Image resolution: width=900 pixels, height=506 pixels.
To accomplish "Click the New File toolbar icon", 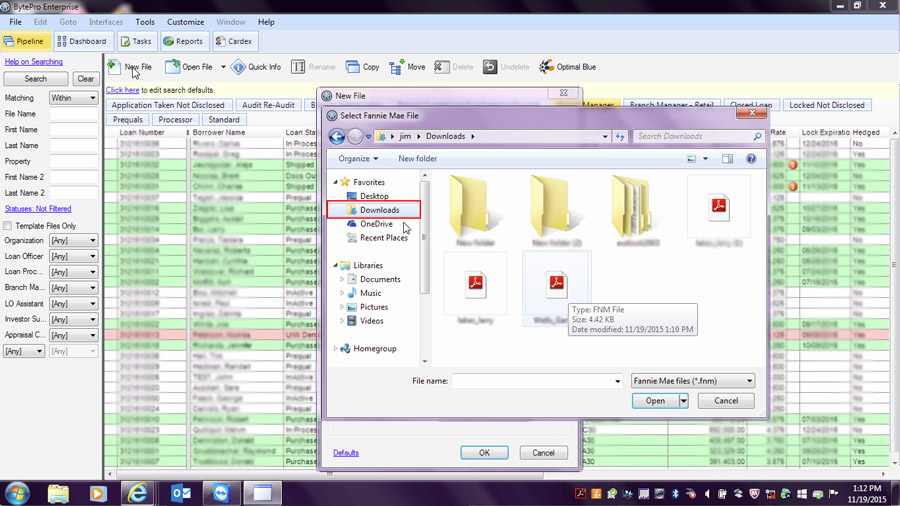I will [x=114, y=67].
